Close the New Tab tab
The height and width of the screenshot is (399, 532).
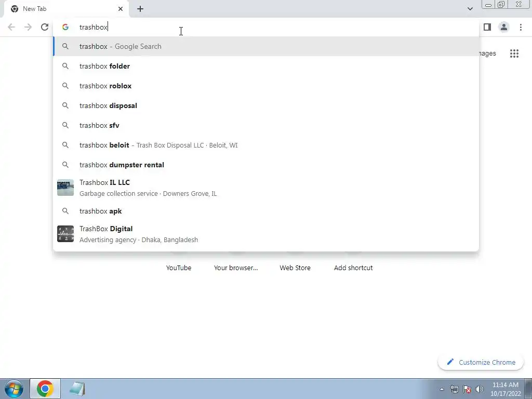(121, 9)
